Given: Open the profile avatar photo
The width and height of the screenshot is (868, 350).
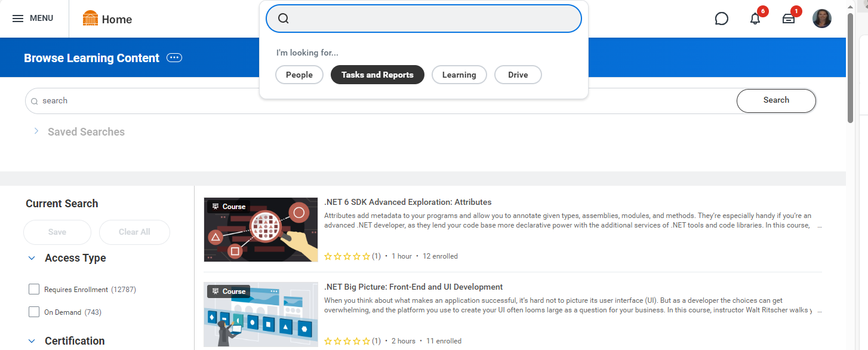Looking at the screenshot, I should point(822,19).
